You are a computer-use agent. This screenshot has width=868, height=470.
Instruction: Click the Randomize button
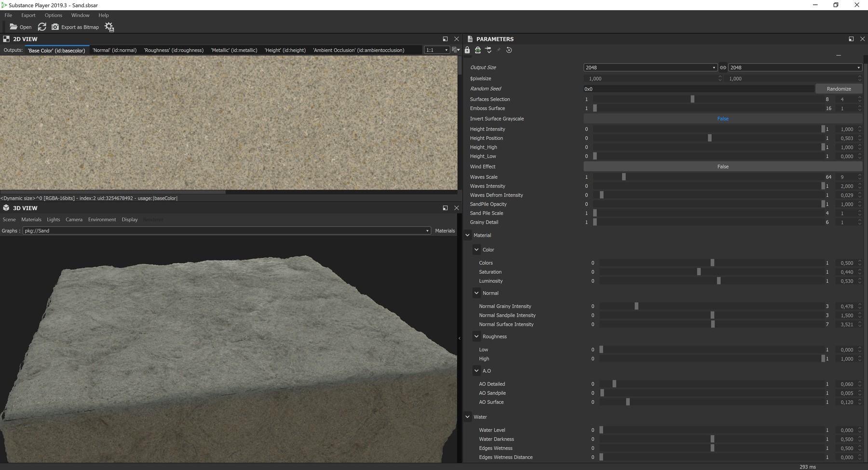839,89
